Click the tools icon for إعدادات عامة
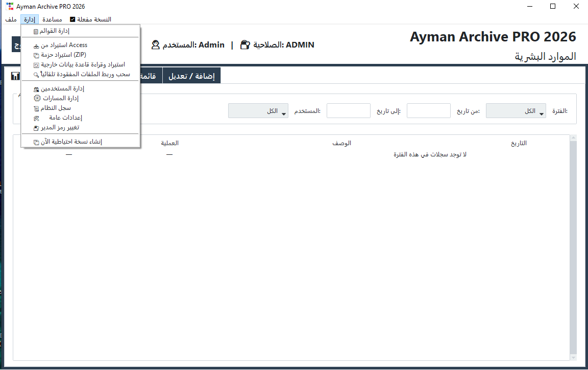 (36, 118)
